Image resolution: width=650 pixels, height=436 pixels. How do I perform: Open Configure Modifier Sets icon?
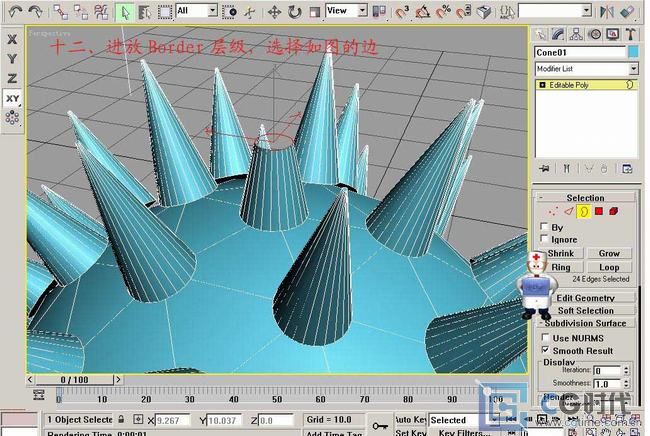(627, 169)
